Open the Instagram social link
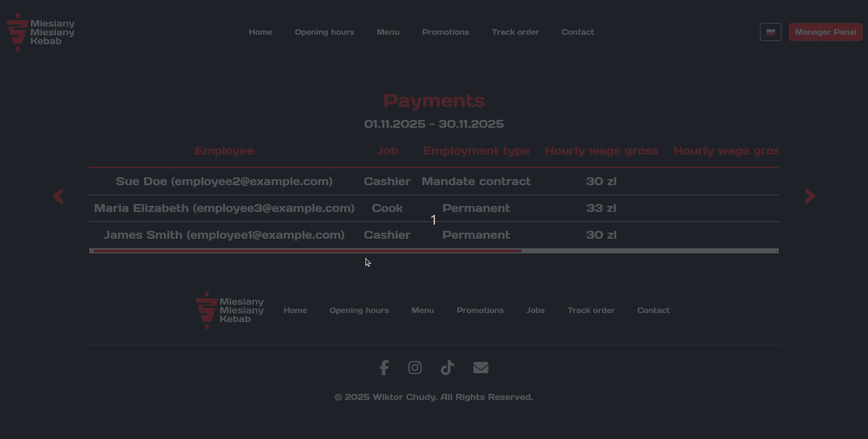This screenshot has width=868, height=439. coord(415,368)
